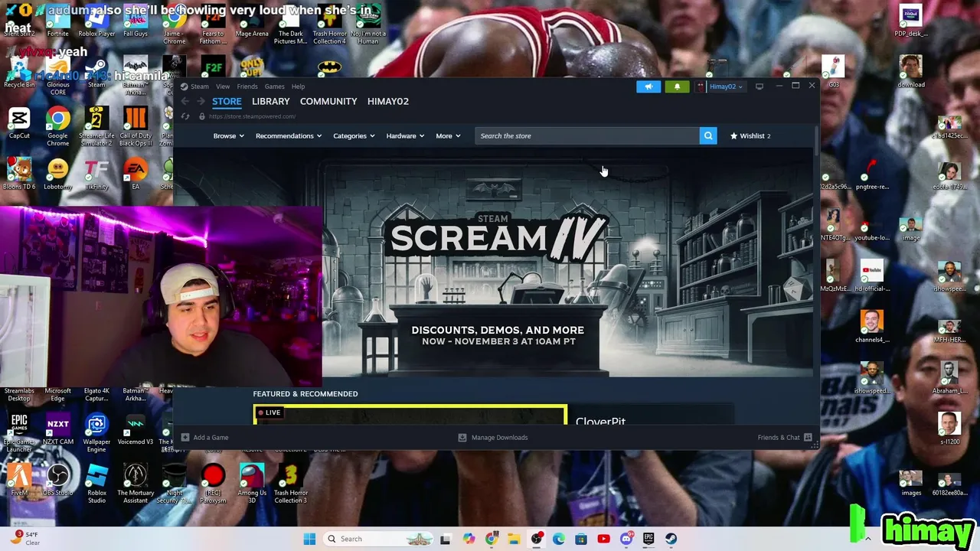Open Discord from the taskbar
Screen dimensions: 980x551
click(x=626, y=539)
